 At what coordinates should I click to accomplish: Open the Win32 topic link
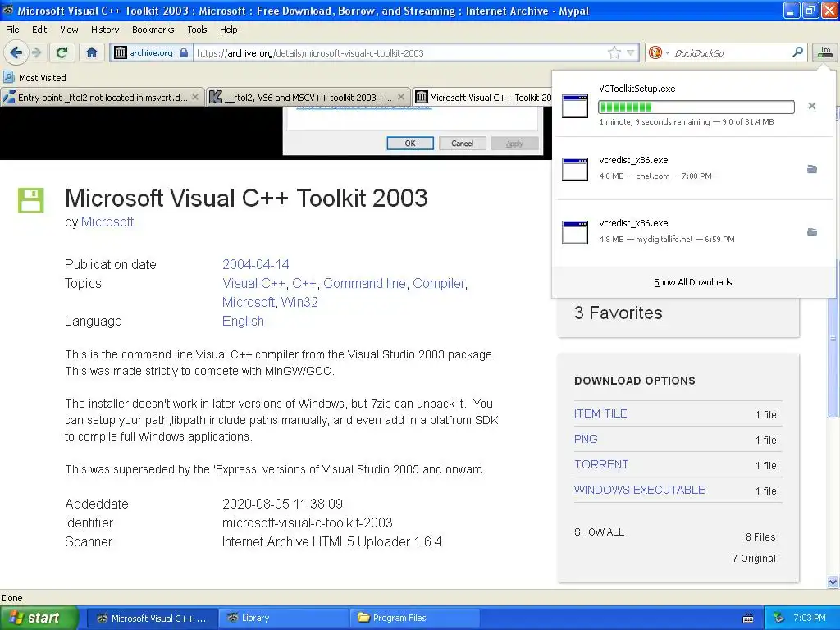click(299, 302)
